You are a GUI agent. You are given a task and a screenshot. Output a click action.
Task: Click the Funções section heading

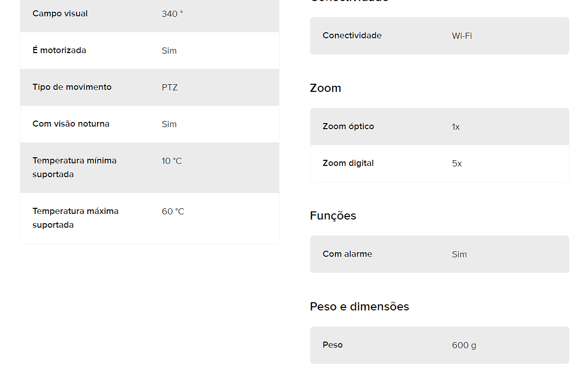333,216
